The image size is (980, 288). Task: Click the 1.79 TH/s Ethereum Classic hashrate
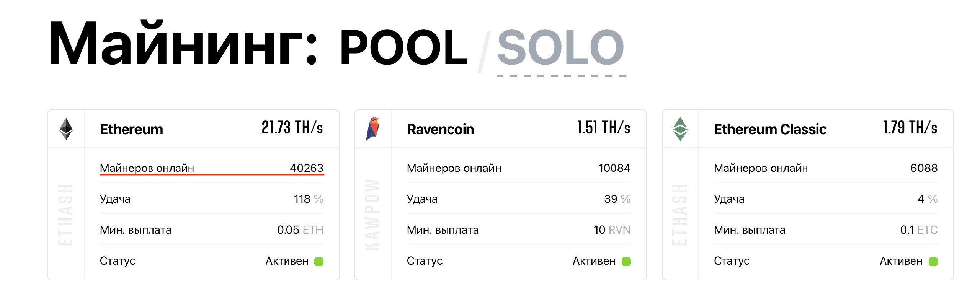(x=910, y=128)
